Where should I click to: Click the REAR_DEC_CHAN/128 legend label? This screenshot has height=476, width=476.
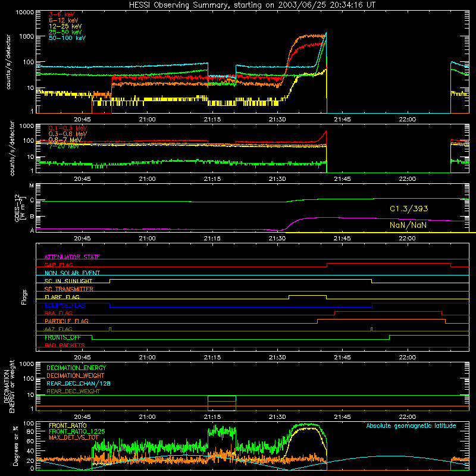point(79,383)
